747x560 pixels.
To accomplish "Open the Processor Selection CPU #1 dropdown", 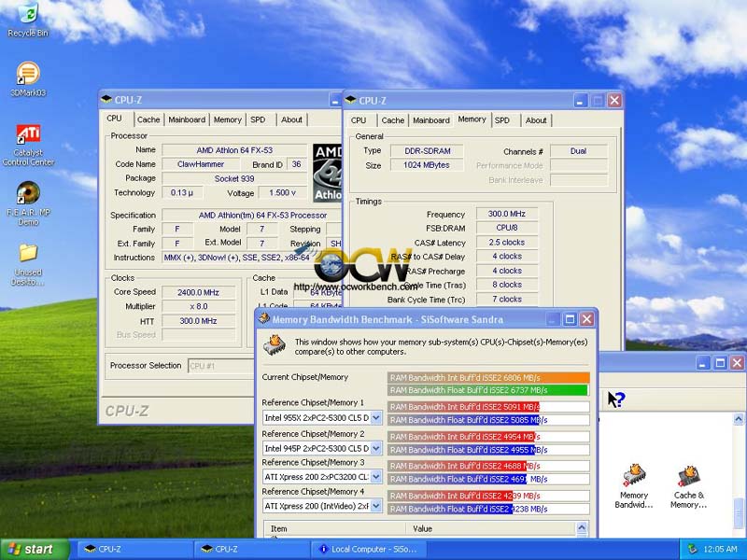I will tap(221, 366).
